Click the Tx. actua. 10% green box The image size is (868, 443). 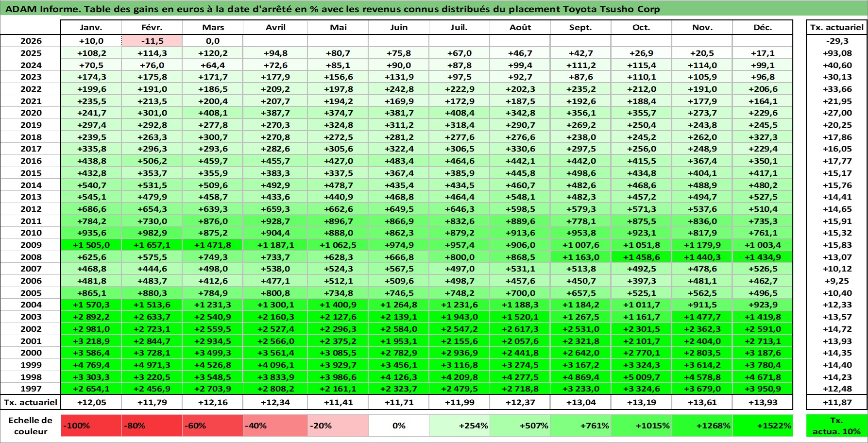[836, 426]
